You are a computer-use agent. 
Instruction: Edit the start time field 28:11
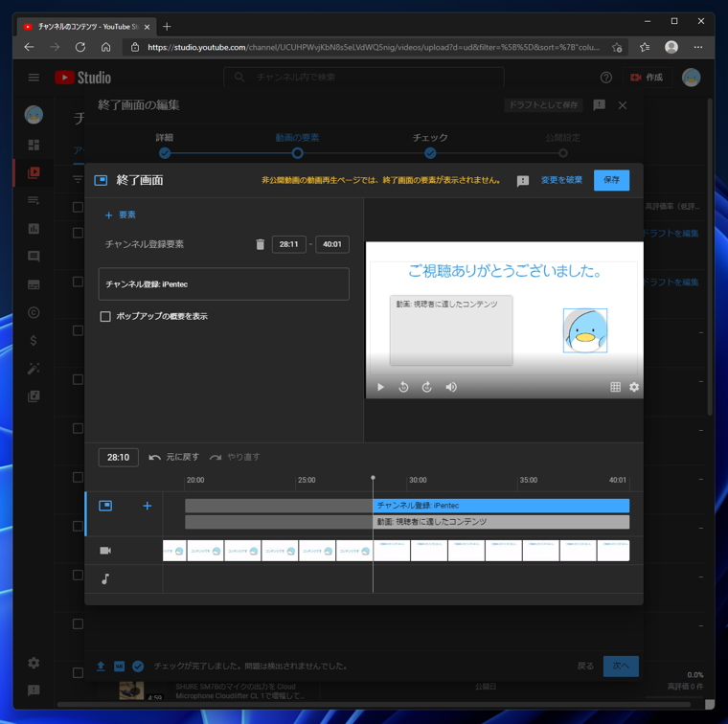click(x=288, y=244)
